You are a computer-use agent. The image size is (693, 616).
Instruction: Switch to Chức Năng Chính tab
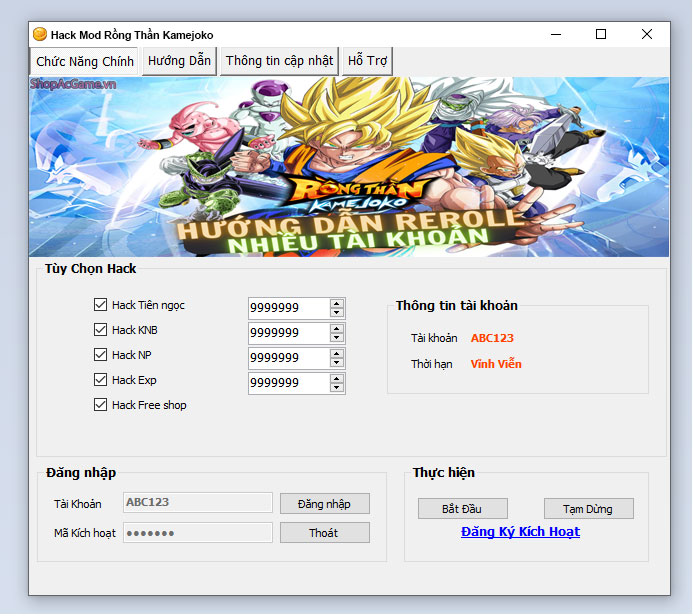pyautogui.click(x=84, y=61)
